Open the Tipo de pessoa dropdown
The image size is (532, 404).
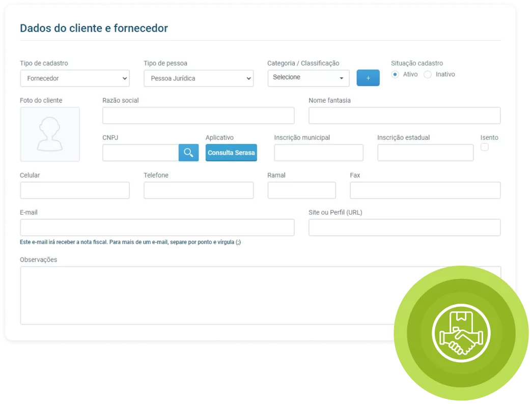(199, 78)
